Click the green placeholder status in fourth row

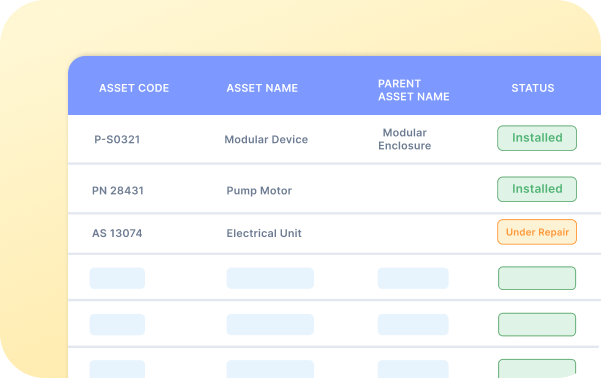click(x=537, y=278)
